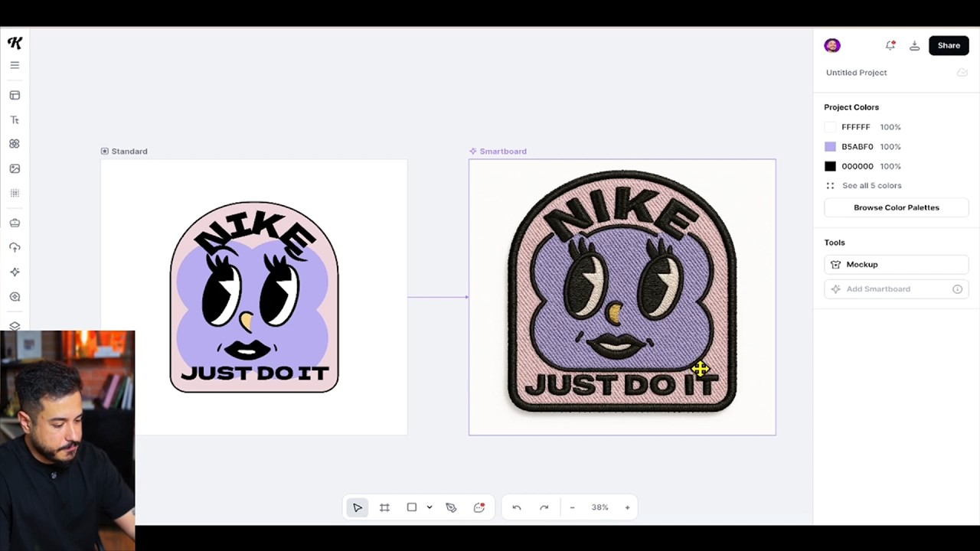Click the Tools section heading
Screen dimensions: 980x551
click(835, 243)
